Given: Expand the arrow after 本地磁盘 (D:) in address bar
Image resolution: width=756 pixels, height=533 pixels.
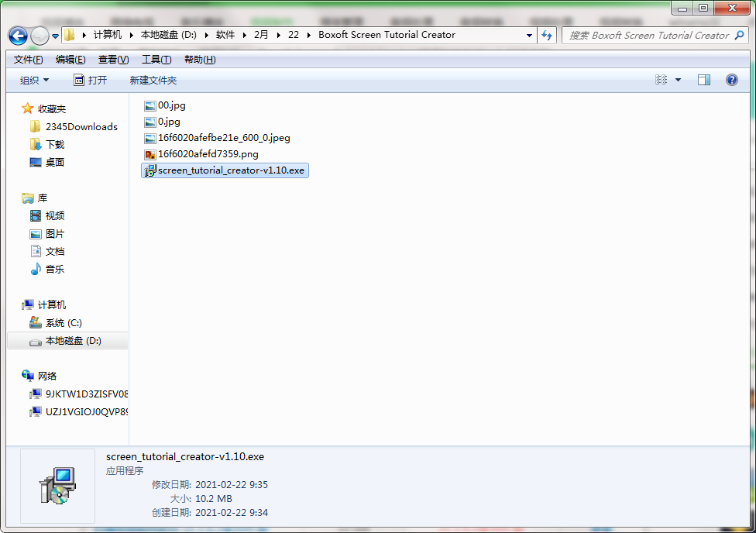Looking at the screenshot, I should click(206, 35).
